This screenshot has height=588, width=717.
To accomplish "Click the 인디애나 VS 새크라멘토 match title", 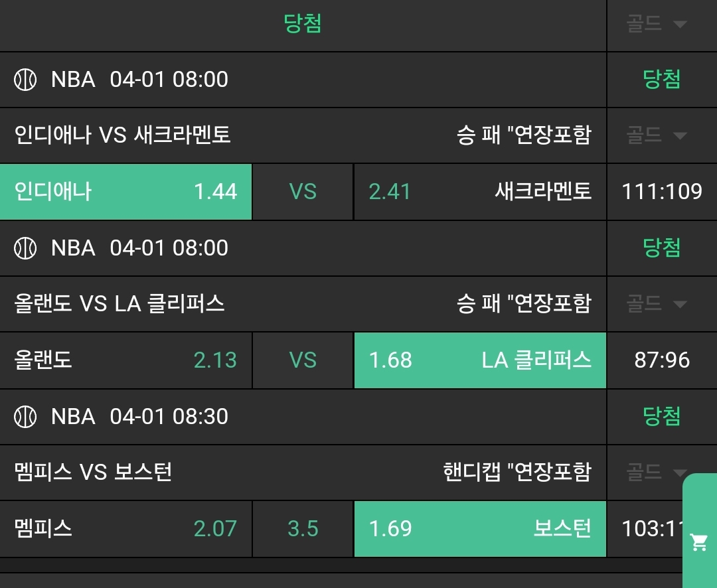I will (123, 135).
